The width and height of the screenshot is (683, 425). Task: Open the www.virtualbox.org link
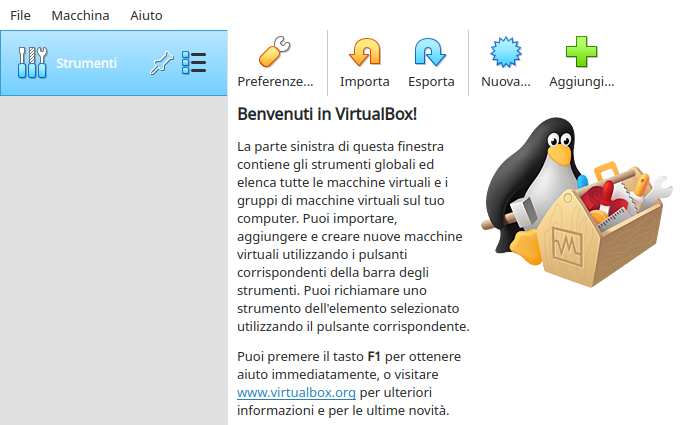point(296,392)
